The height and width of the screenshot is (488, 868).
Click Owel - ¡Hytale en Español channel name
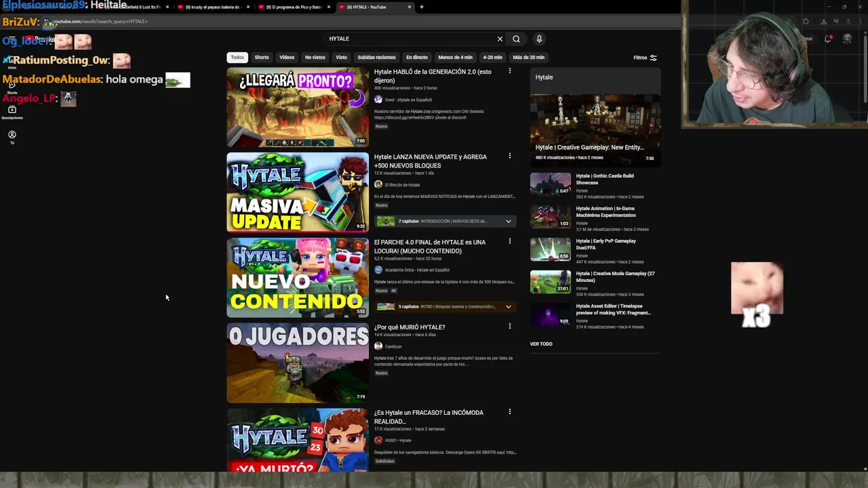pos(408,100)
